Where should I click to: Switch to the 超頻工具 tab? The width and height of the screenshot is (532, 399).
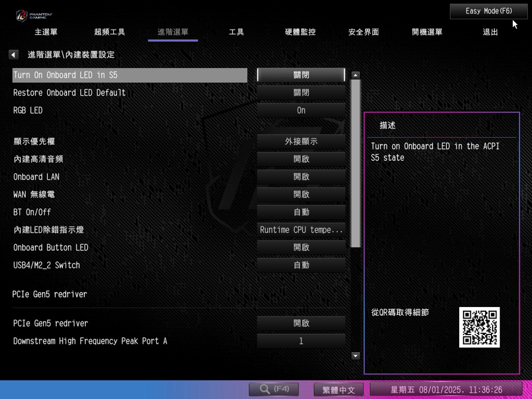point(110,32)
